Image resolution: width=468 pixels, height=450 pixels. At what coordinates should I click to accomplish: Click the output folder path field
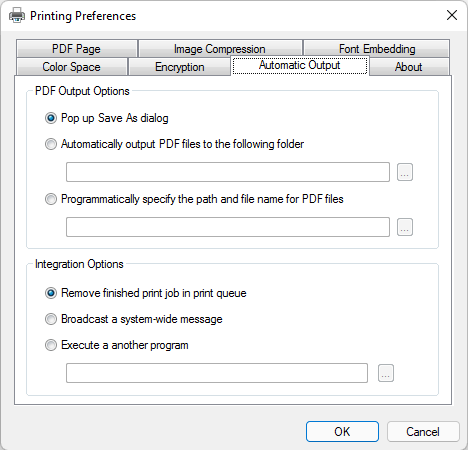click(228, 172)
